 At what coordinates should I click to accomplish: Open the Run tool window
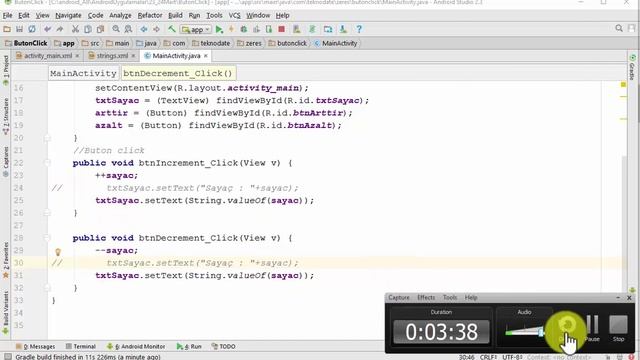coord(189,346)
